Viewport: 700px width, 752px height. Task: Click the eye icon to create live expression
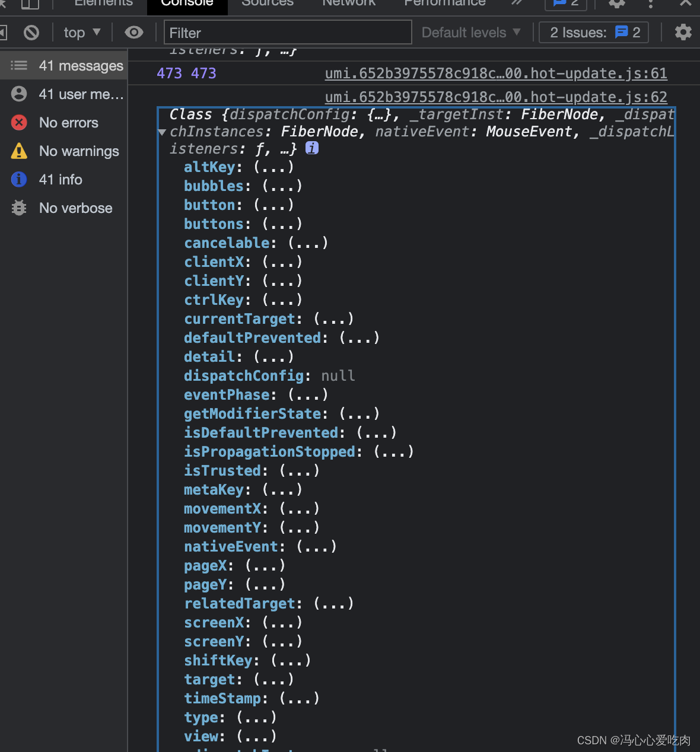[x=133, y=32]
